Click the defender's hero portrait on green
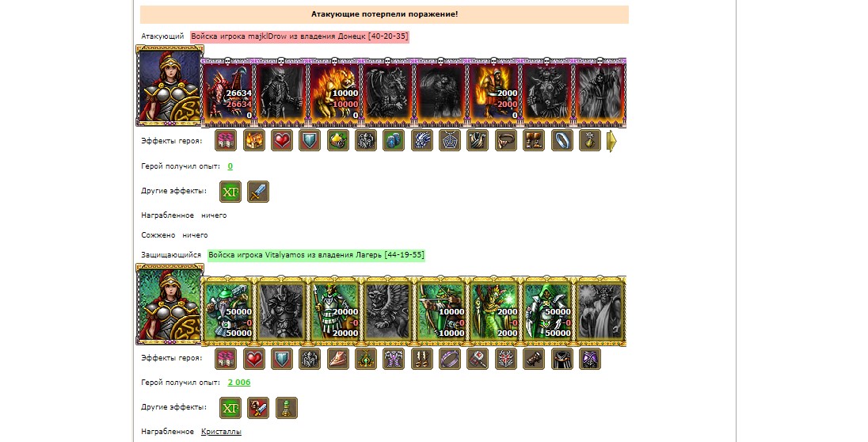The height and width of the screenshot is (442, 868). point(169,304)
